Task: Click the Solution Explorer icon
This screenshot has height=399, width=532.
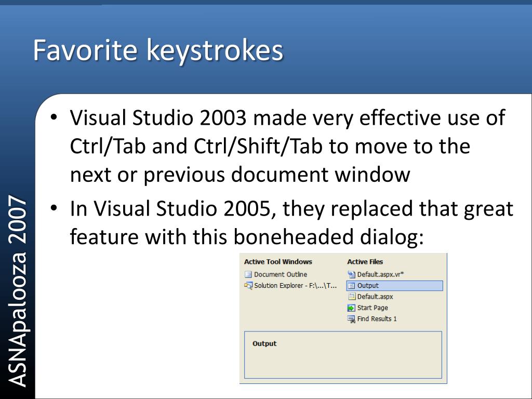Action: click(248, 286)
